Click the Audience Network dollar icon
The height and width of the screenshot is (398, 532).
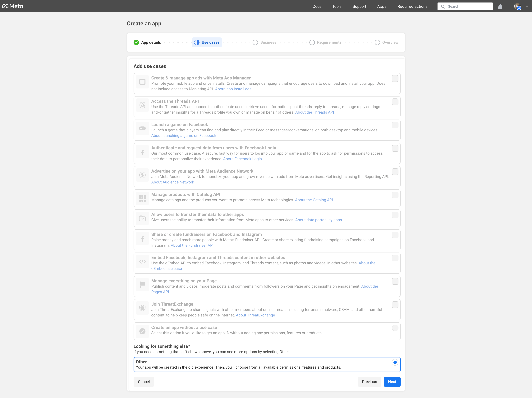click(142, 175)
